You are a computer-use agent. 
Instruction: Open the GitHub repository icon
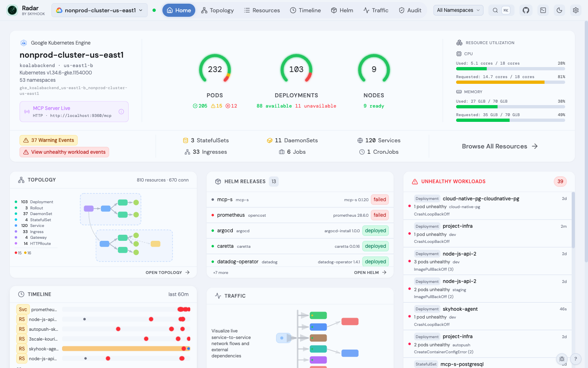[x=526, y=10]
